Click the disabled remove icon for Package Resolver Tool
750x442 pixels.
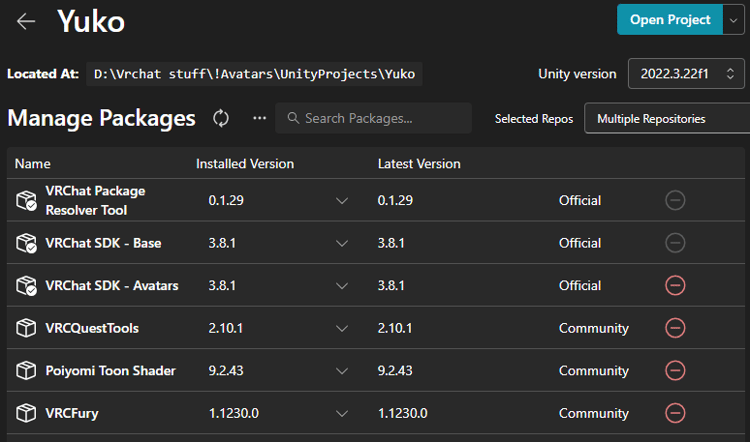point(675,200)
